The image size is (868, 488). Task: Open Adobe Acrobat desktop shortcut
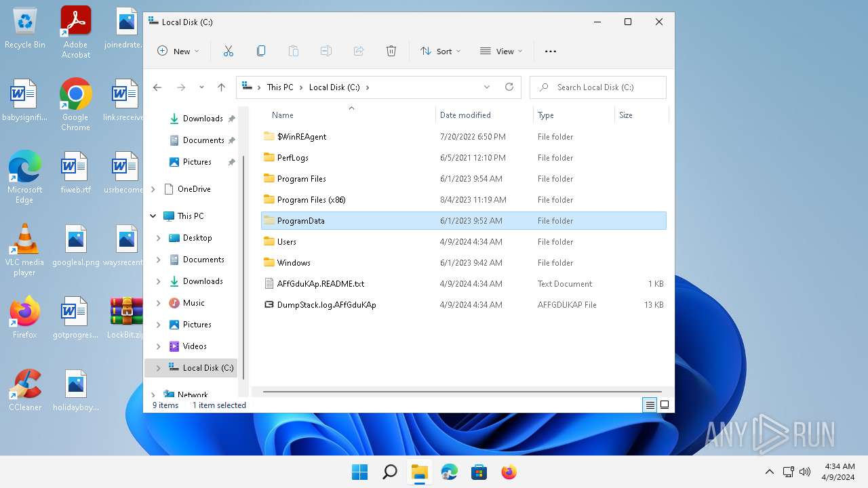click(76, 32)
